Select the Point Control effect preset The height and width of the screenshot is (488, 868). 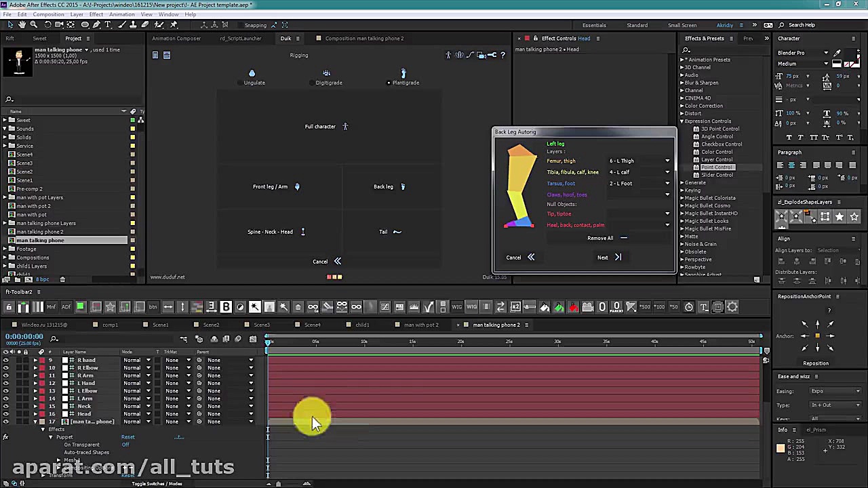pos(717,167)
